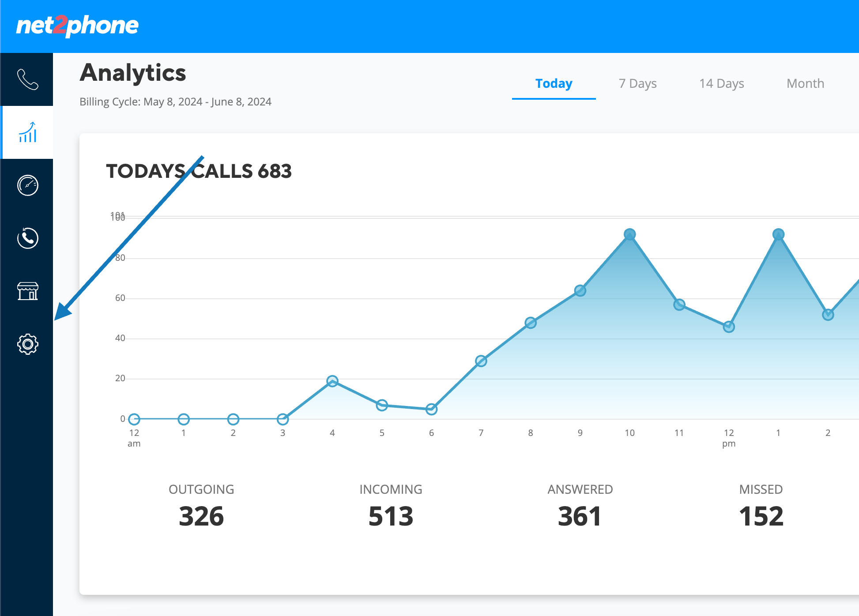Viewport: 859px width, 616px height.
Task: Switch to the 14 Days tab
Action: click(x=721, y=83)
